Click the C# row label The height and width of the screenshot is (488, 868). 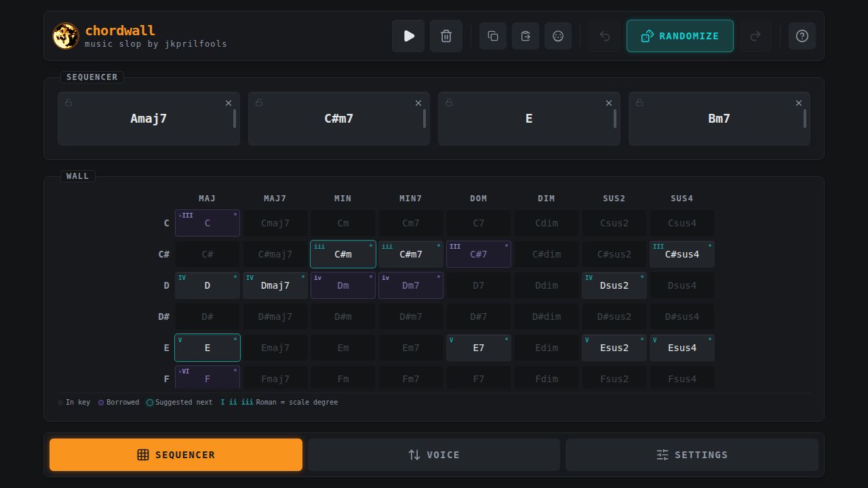tap(164, 254)
